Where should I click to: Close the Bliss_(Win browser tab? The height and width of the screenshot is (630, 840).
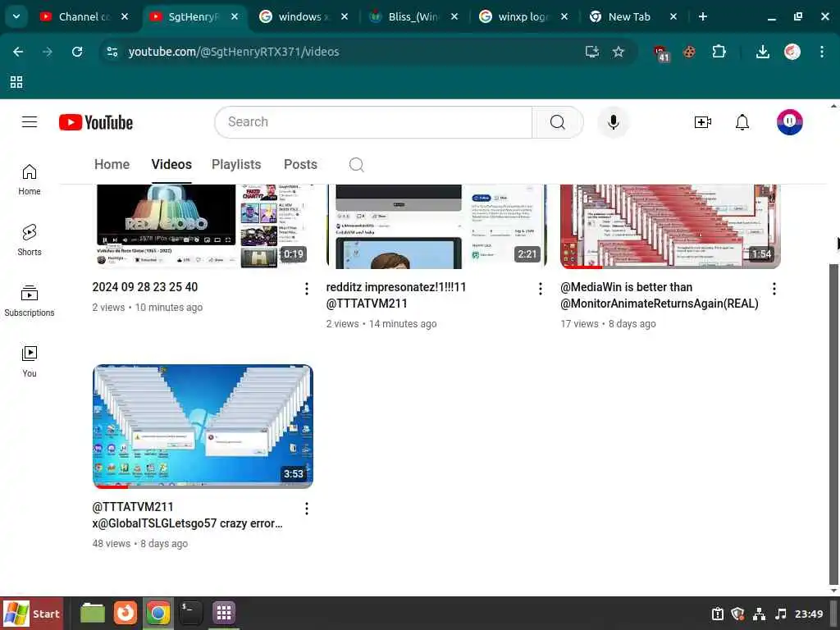454,16
